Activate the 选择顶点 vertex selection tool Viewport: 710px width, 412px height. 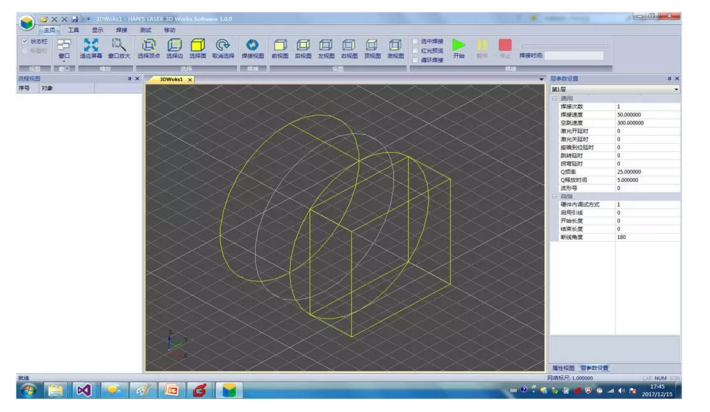148,47
